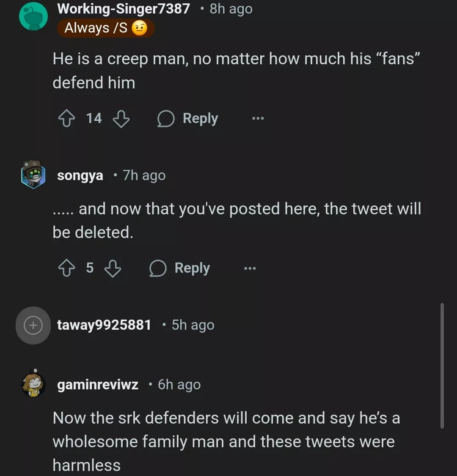Reply to Working-Singer7387's creep comment
The image size is (457, 476).
pos(188,119)
